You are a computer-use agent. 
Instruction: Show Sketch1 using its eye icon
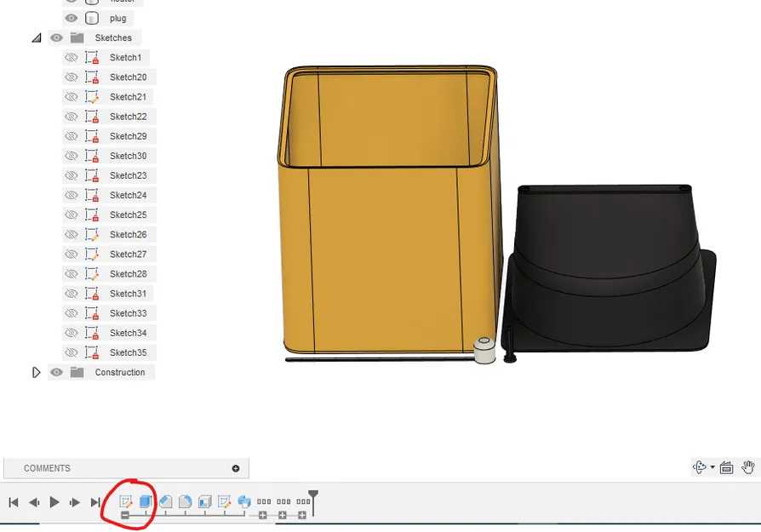[72, 57]
